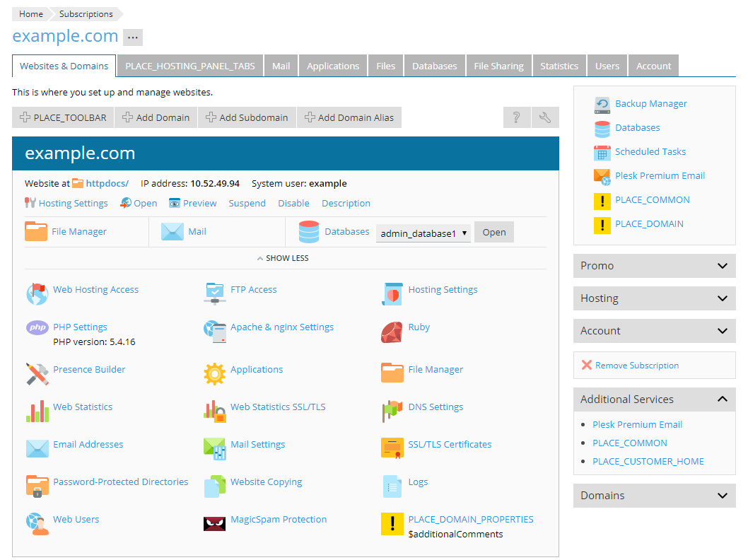The width and height of the screenshot is (748, 560).
Task: Click the DNS Settings icon
Action: (392, 411)
